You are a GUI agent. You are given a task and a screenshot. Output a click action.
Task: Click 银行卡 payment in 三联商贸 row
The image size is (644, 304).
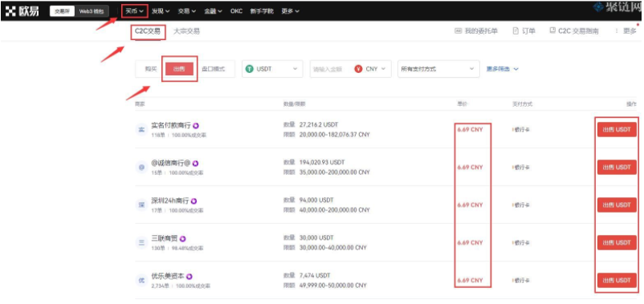pos(521,243)
